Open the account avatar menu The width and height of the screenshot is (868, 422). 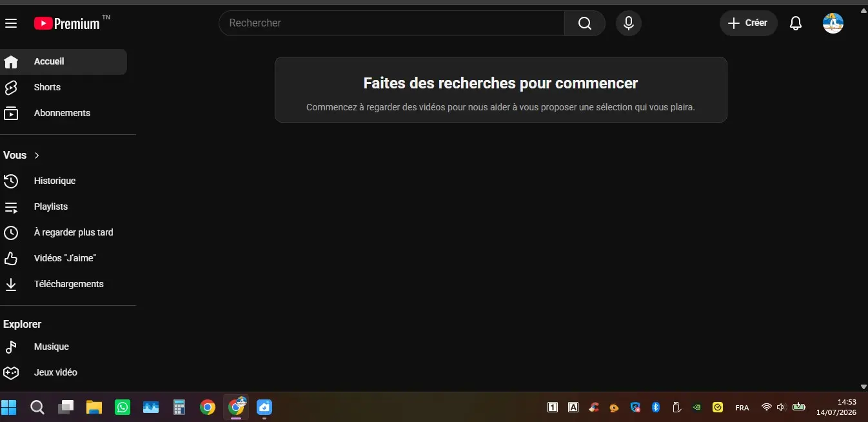833,23
